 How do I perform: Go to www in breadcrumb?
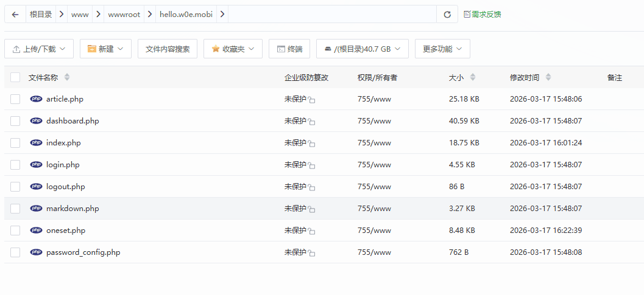[80, 15]
